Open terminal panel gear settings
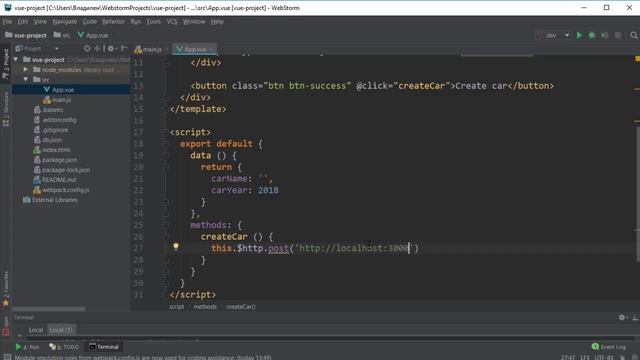Viewport: 640px width, 360px height. [622, 317]
